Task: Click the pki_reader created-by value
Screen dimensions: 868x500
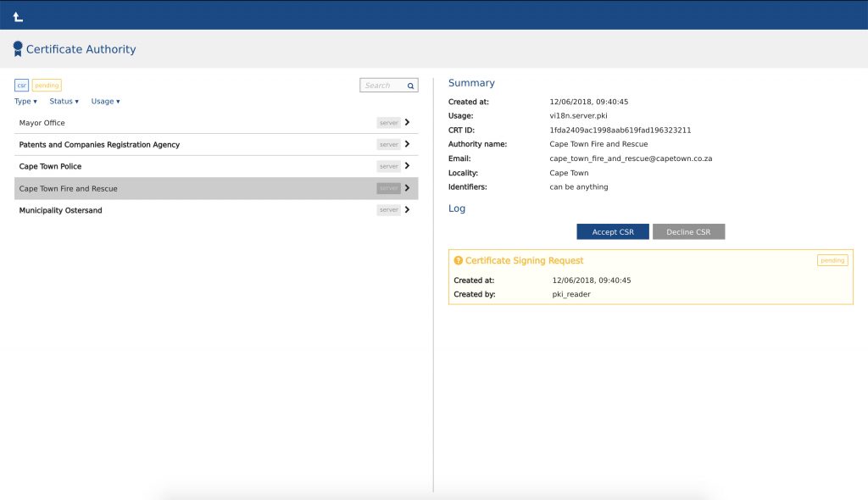Action: tap(571, 294)
